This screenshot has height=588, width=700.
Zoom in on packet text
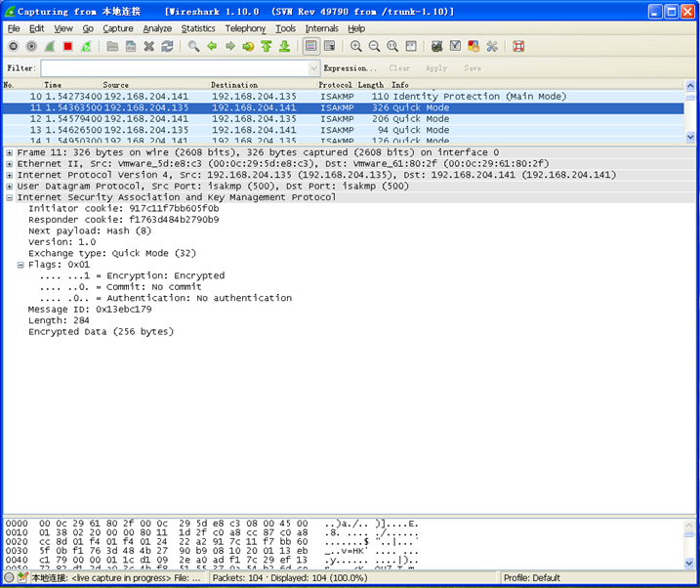(x=355, y=46)
